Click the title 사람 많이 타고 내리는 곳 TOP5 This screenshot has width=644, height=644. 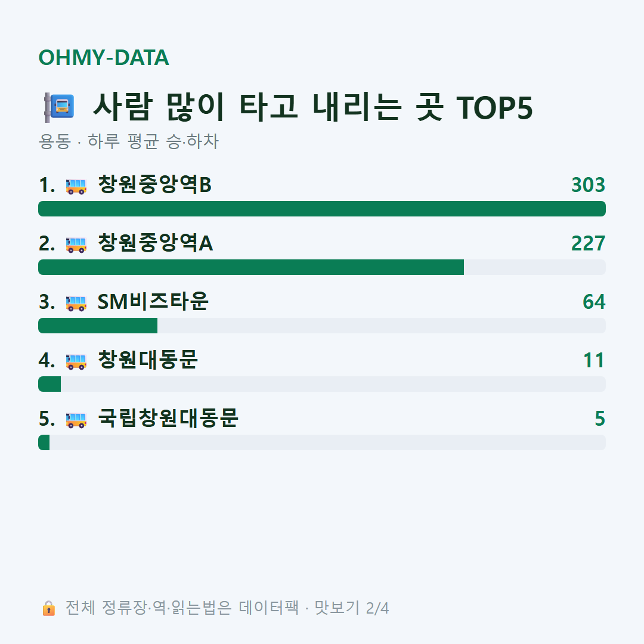click(x=313, y=107)
